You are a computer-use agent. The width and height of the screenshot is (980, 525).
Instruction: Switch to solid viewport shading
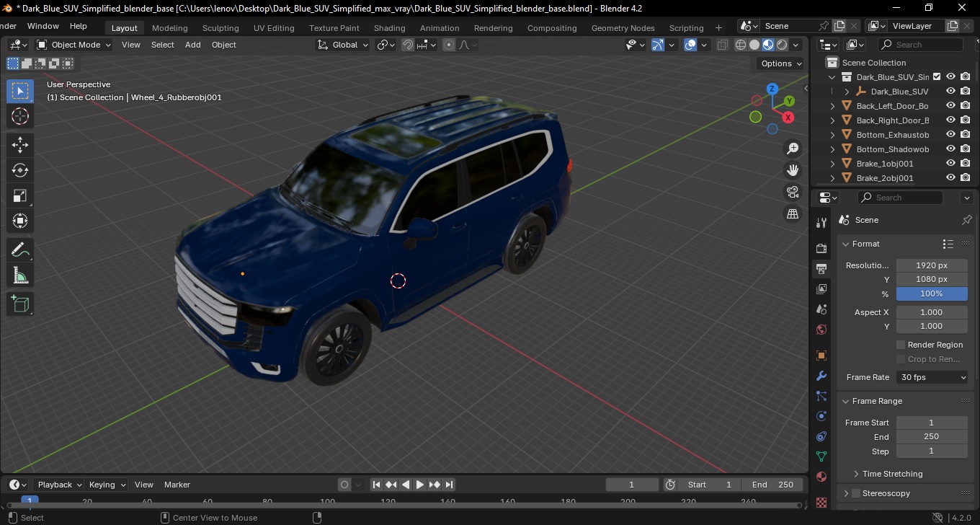(754, 45)
